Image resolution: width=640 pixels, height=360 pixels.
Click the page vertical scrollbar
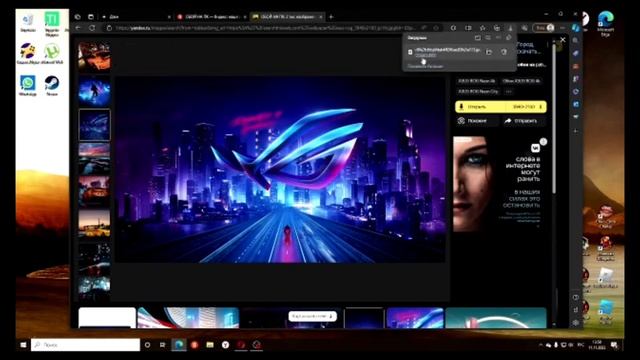point(554,118)
